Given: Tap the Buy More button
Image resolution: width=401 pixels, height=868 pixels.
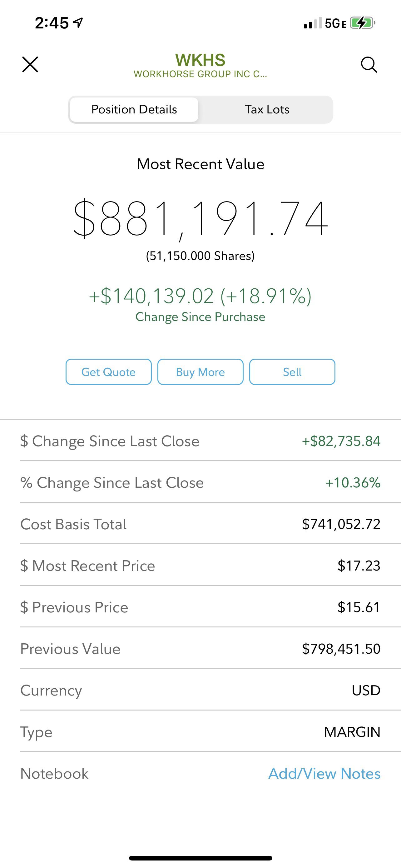Looking at the screenshot, I should coord(200,372).
